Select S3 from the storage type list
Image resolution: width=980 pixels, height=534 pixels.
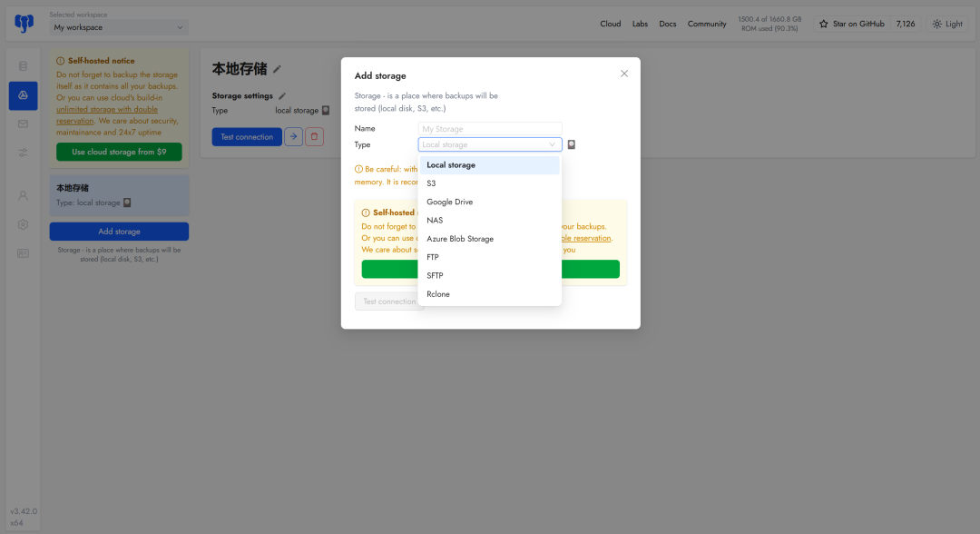click(x=490, y=183)
